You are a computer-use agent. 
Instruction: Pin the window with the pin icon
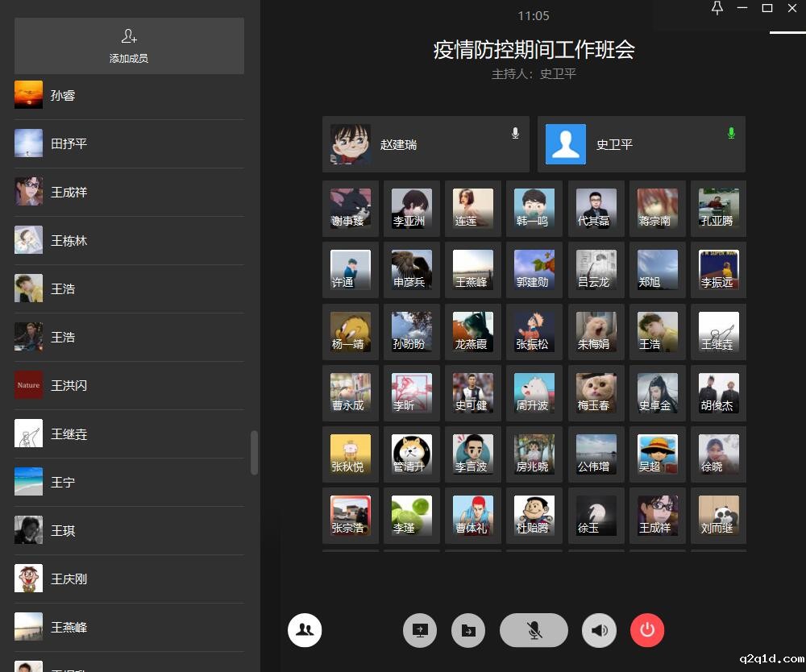pyautogui.click(x=717, y=8)
